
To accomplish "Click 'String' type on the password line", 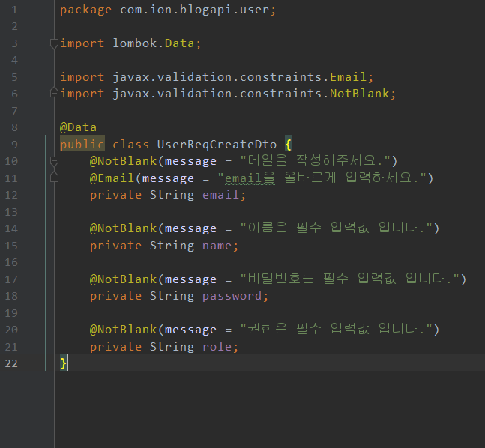I will (x=172, y=296).
